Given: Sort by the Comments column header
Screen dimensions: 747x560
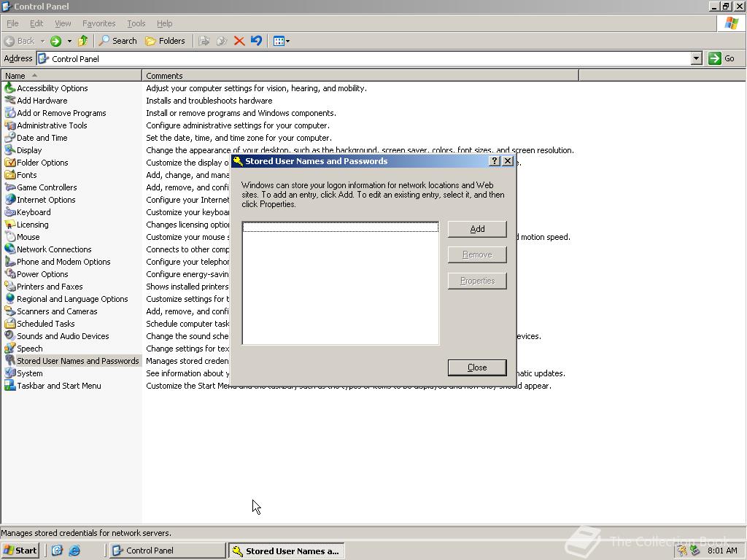Looking at the screenshot, I should point(360,76).
